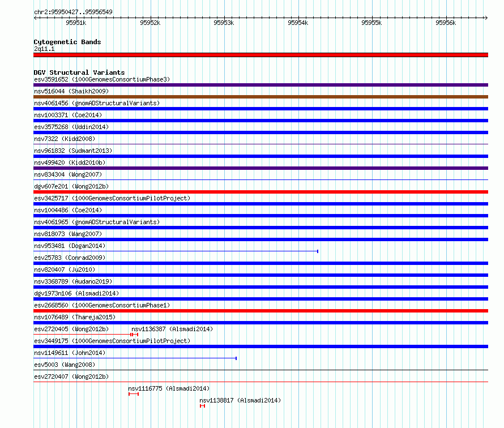The width and height of the screenshot is (504, 428).
Task: Select esv3449175 (1000GenomesConsortiumPilotProject) label
Action: point(112,341)
